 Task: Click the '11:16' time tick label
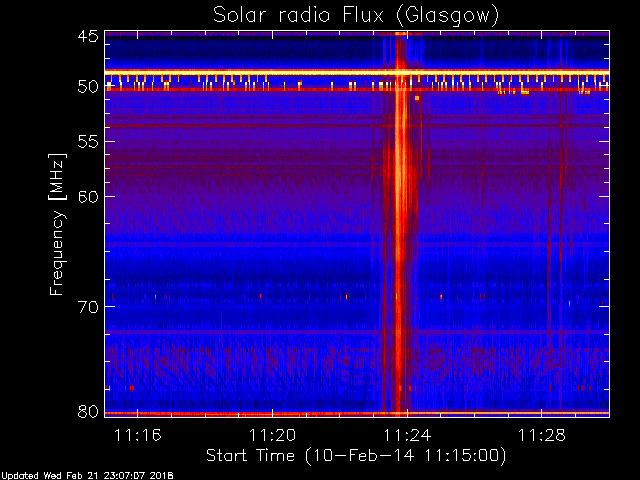click(x=138, y=435)
